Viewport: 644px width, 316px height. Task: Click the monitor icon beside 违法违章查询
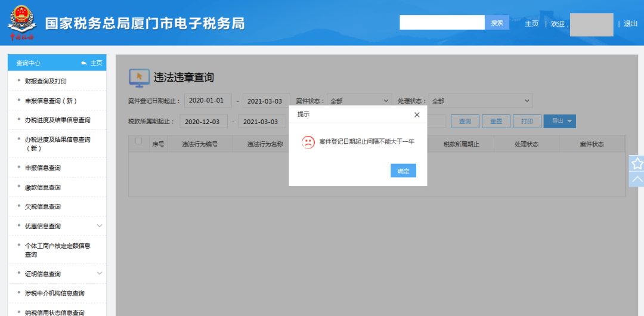click(139, 78)
